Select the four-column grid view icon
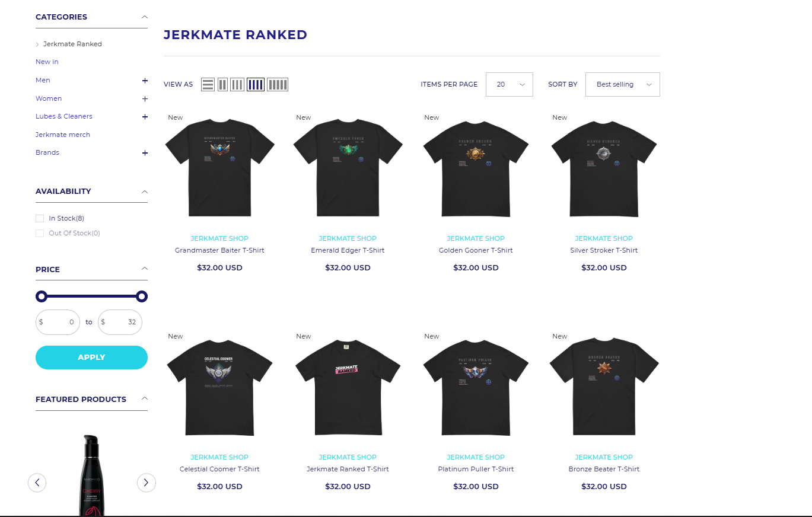 (256, 84)
